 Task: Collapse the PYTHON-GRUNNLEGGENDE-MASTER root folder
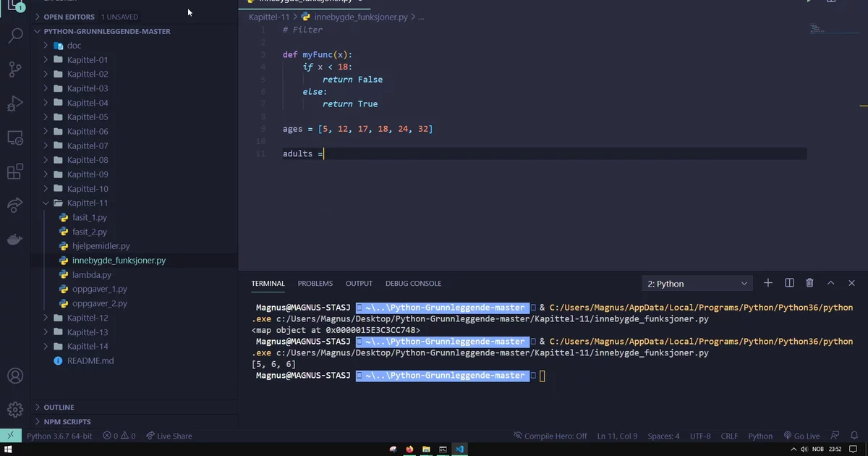pos(107,31)
